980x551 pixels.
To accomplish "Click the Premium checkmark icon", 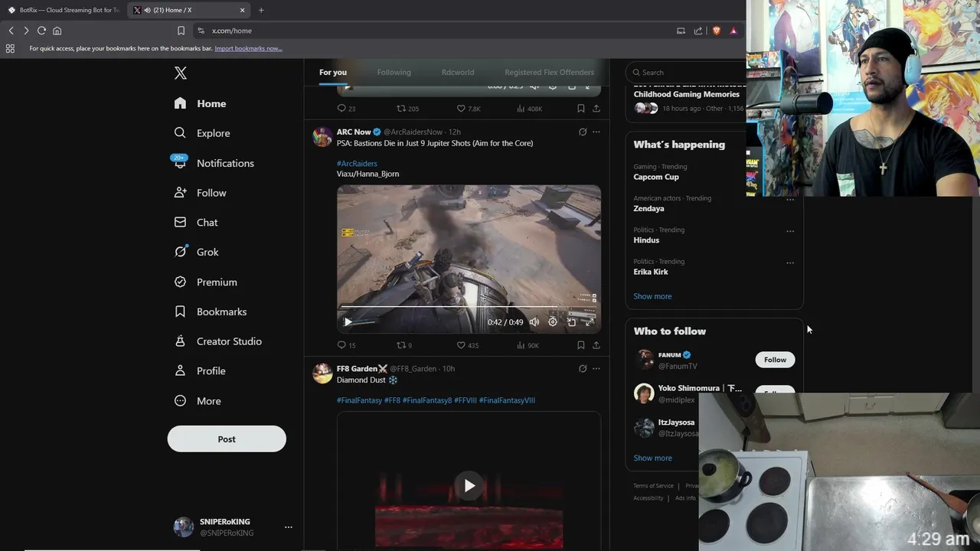I will [x=180, y=282].
